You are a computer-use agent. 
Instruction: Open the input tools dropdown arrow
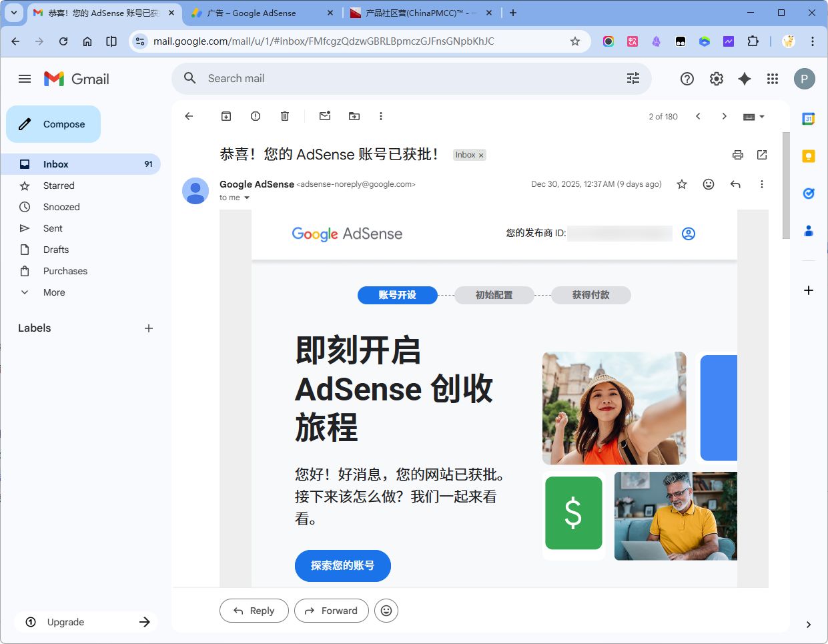762,116
